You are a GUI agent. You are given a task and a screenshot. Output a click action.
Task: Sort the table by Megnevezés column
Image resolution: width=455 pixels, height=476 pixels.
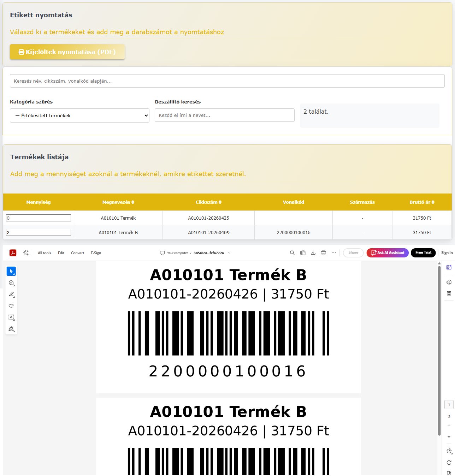tap(118, 202)
